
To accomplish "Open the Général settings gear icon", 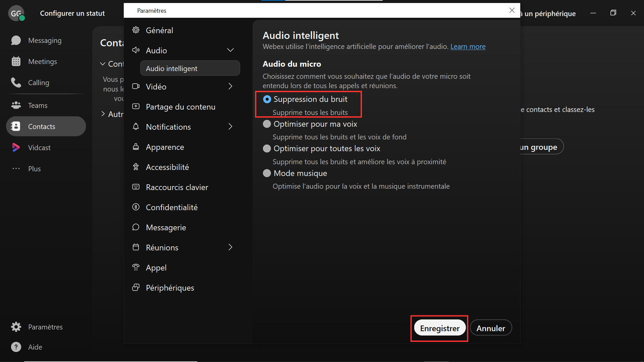I will pos(136,30).
